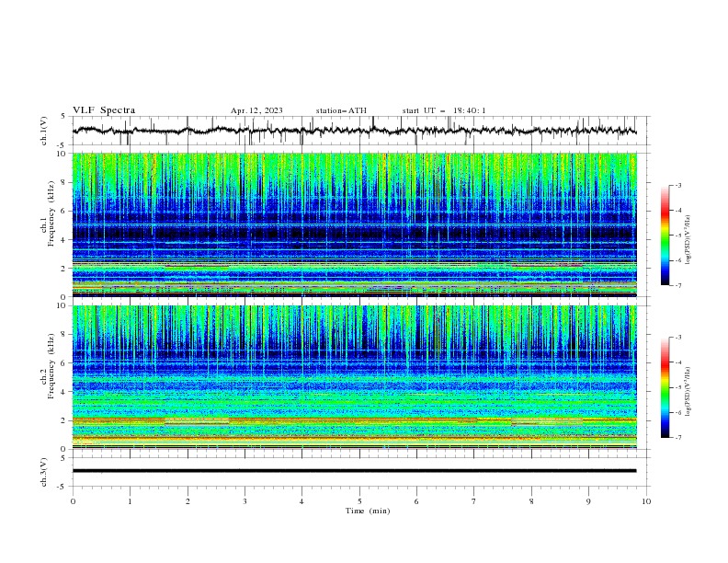Click the date 'Apr. 12, 2023'
Screen dimensions: 728x563
(256, 110)
